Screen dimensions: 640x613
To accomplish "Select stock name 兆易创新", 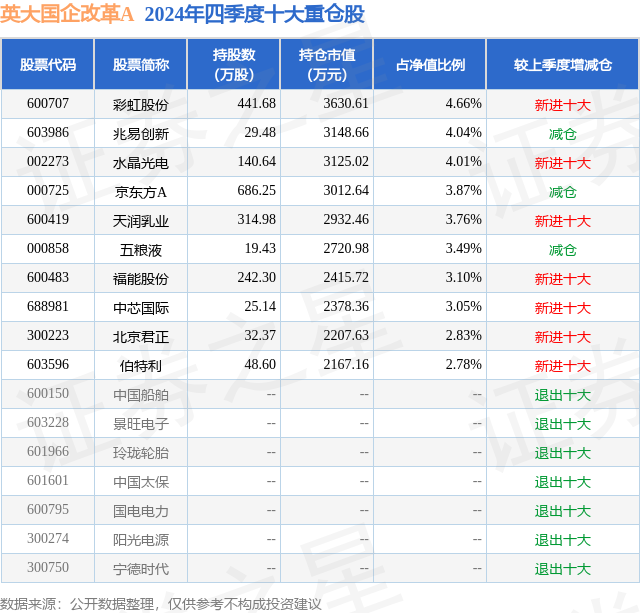I will pos(141,134).
